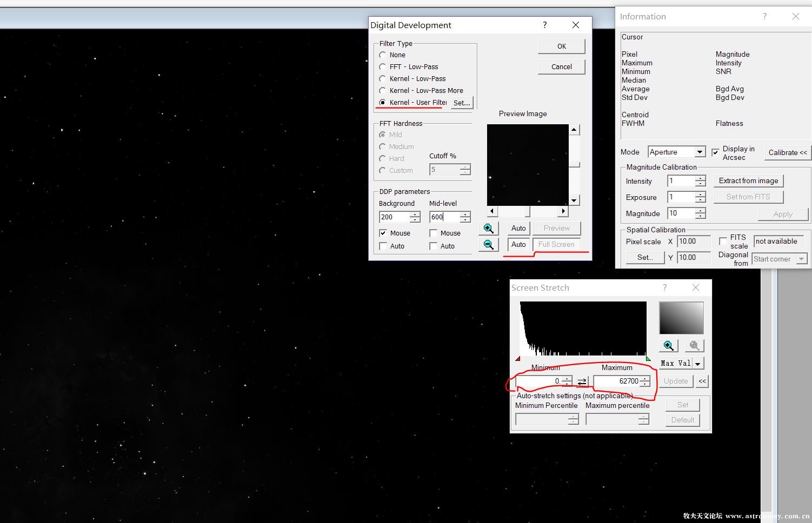
Task: Open the Max Val dropdown
Action: (x=698, y=364)
